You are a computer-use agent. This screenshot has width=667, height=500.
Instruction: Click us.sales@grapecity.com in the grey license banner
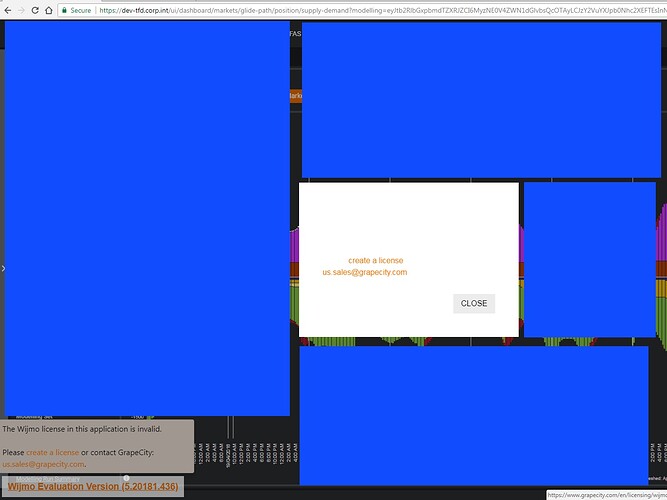tap(43, 464)
